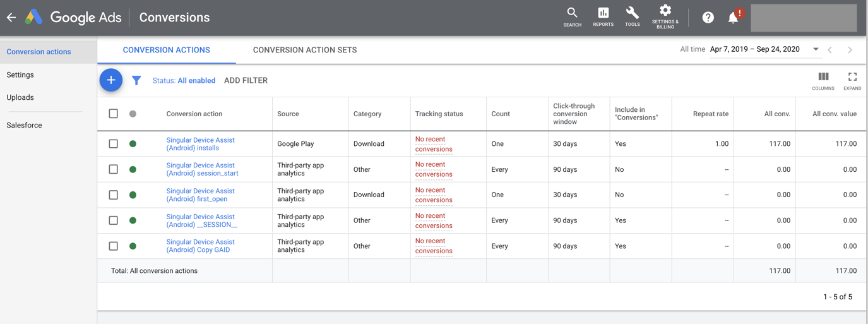Open the Reports menu icon

point(603,17)
